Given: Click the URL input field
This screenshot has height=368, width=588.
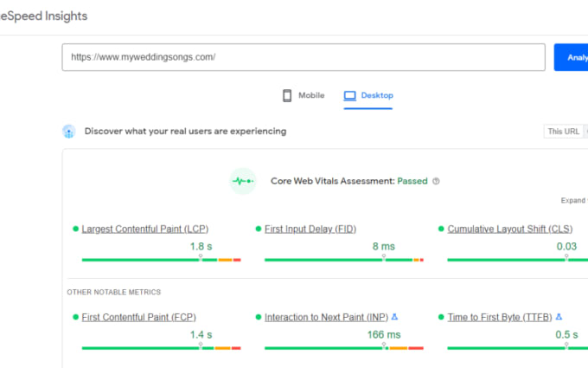Looking at the screenshot, I should [304, 57].
